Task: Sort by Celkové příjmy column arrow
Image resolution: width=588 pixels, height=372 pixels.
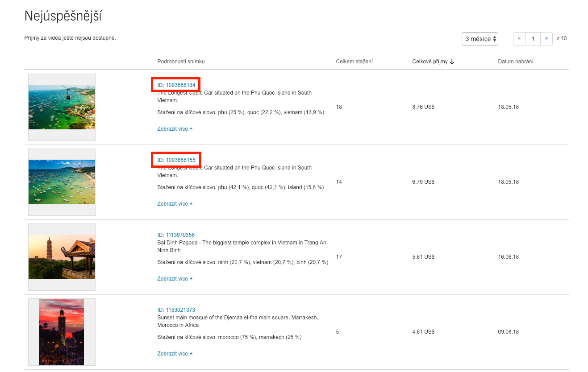Action: [x=452, y=62]
